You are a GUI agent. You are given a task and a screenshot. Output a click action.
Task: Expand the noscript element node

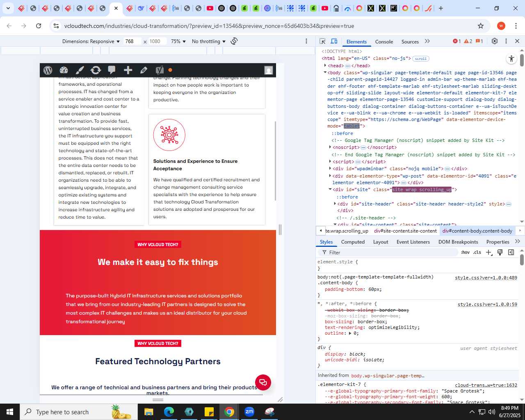pyautogui.click(x=330, y=147)
